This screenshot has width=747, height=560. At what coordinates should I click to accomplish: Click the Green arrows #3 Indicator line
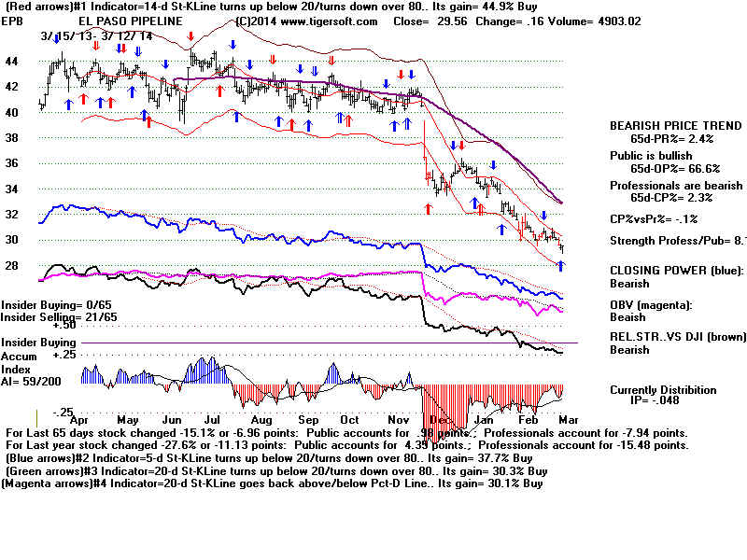(x=276, y=471)
